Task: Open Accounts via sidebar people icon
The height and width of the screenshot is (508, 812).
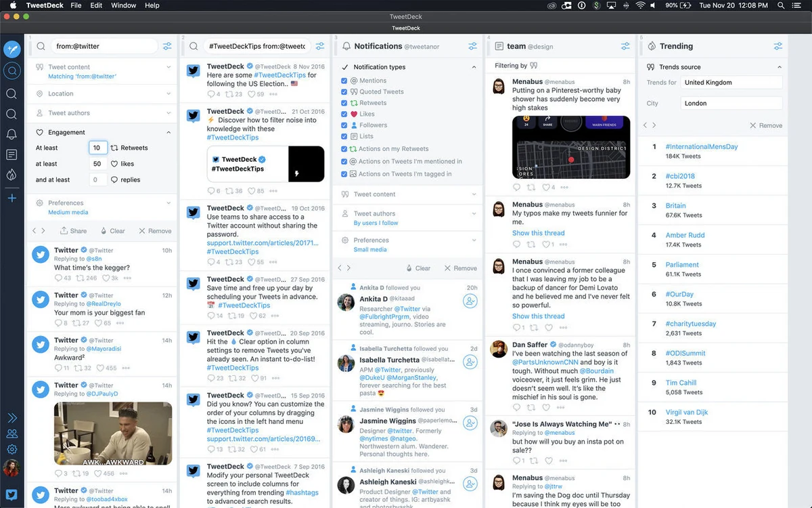Action: tap(12, 433)
